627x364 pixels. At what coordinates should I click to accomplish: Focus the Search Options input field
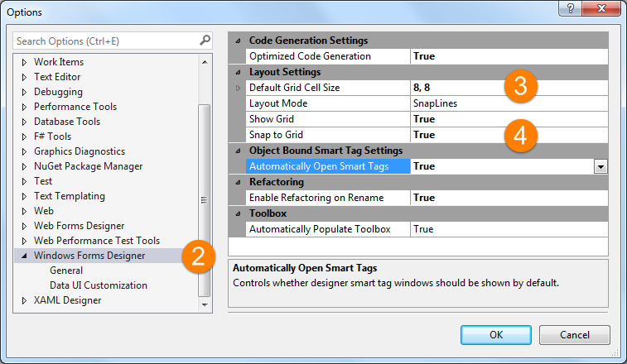pos(104,41)
